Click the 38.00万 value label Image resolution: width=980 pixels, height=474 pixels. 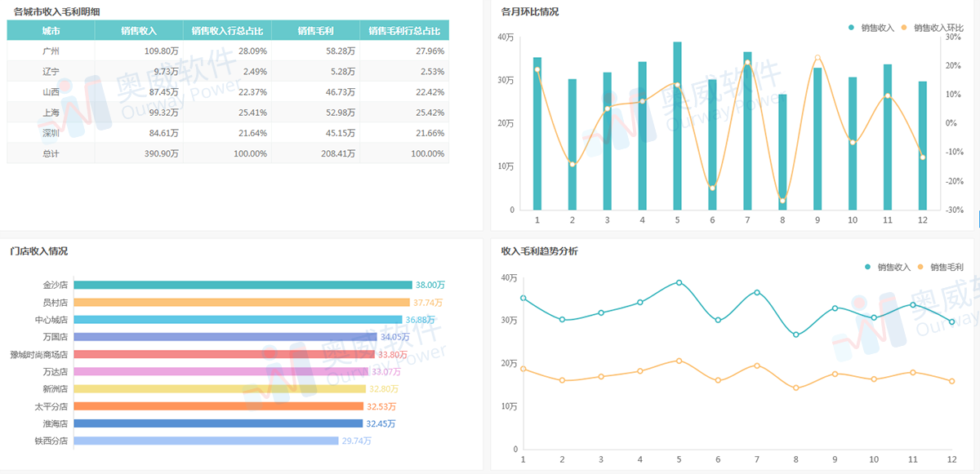click(430, 285)
